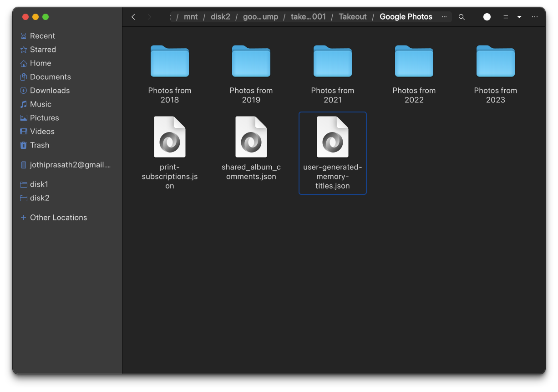Open the main hamburger menu
The image size is (558, 392).
(534, 17)
